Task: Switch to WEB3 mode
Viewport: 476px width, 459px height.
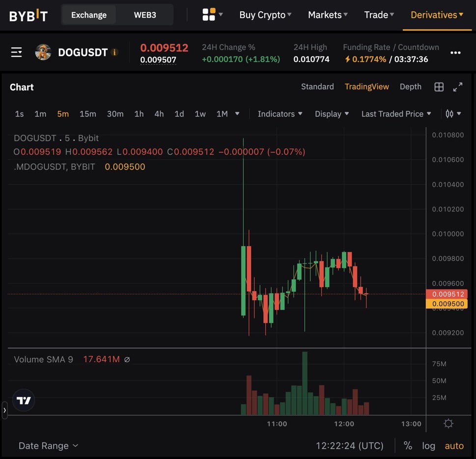Action: [x=145, y=15]
